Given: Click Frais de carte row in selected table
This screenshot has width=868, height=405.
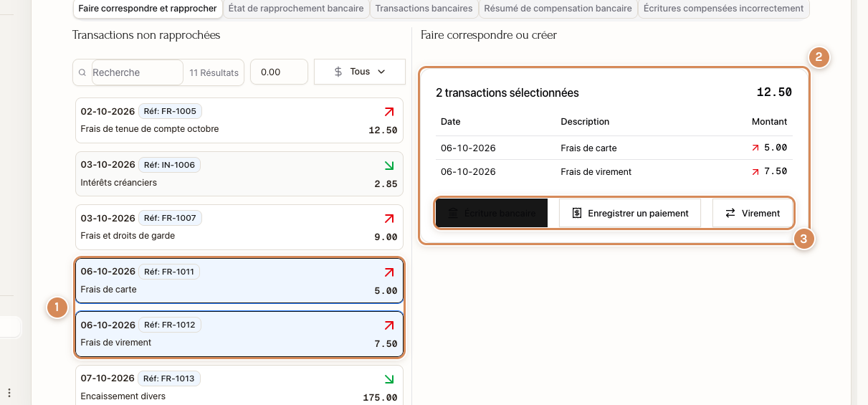Looking at the screenshot, I should [614, 148].
